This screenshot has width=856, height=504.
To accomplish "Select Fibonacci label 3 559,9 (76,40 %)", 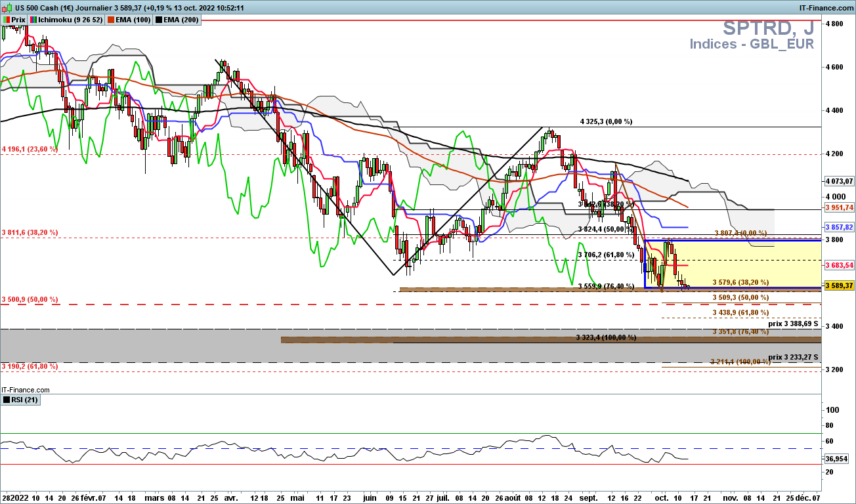I will (606, 286).
